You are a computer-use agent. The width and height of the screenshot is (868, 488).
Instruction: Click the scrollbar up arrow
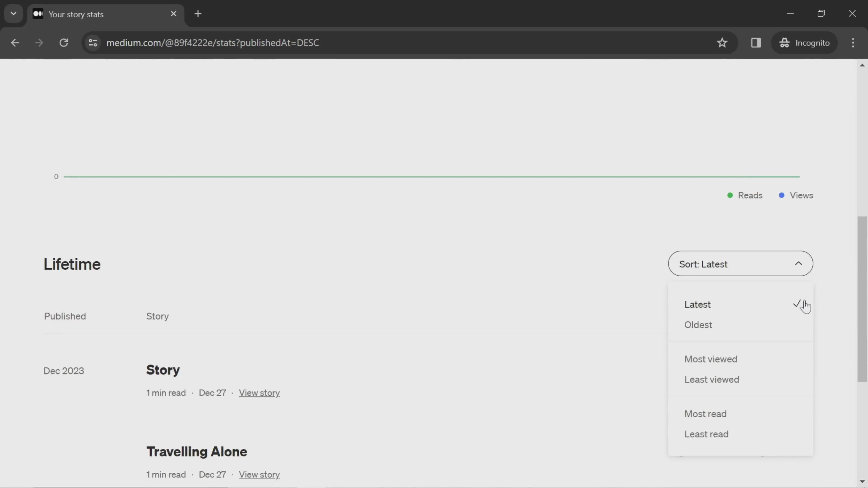click(x=862, y=65)
